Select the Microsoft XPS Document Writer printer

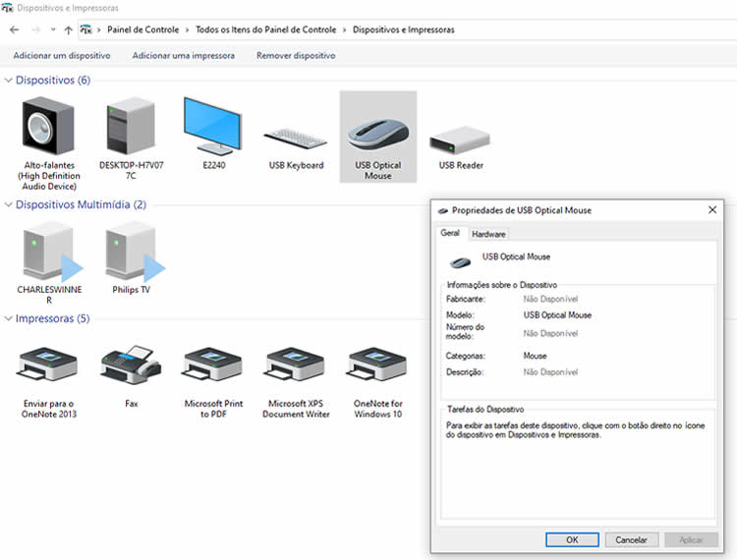tap(295, 364)
